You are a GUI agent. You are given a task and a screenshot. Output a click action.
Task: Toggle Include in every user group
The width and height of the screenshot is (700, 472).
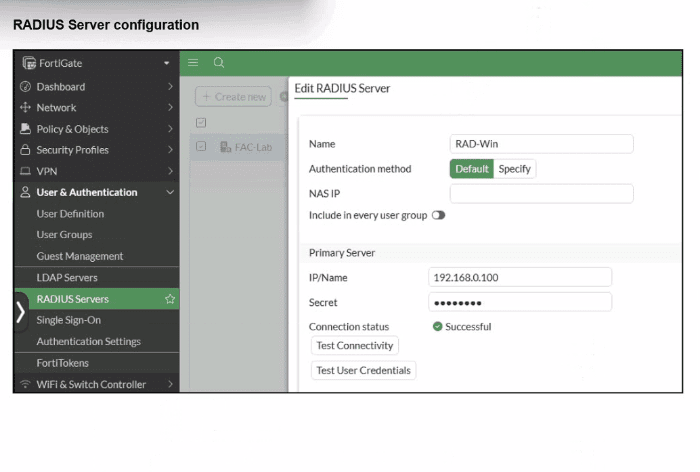pos(438,215)
